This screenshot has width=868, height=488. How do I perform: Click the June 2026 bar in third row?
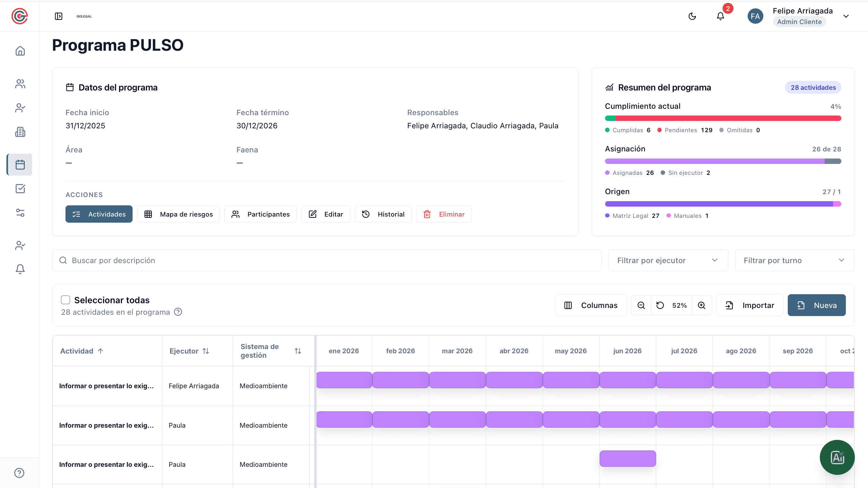click(x=628, y=458)
